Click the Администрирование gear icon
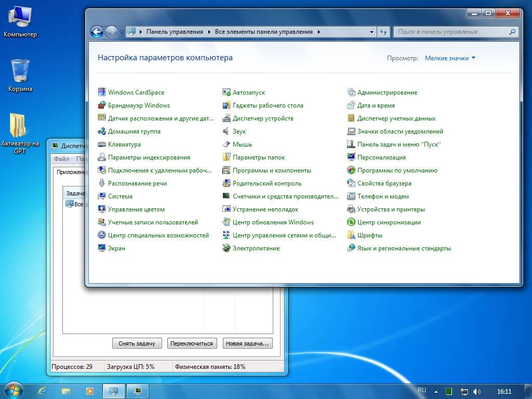 coord(351,92)
